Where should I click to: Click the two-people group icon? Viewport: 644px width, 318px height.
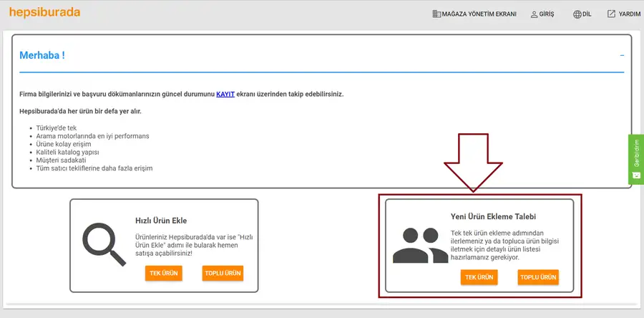tap(420, 245)
